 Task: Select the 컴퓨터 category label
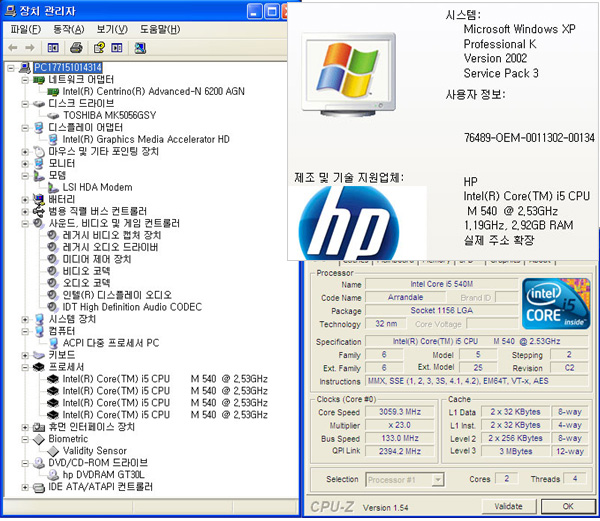62,331
